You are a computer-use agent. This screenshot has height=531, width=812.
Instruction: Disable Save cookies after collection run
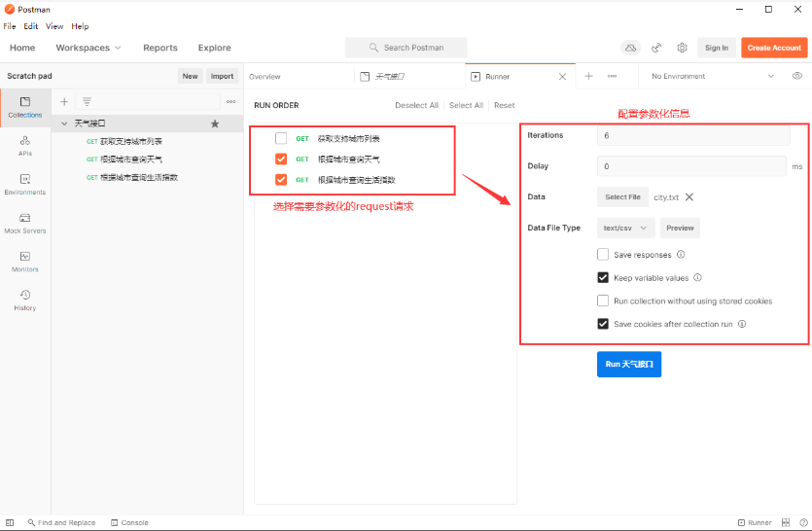click(x=603, y=324)
